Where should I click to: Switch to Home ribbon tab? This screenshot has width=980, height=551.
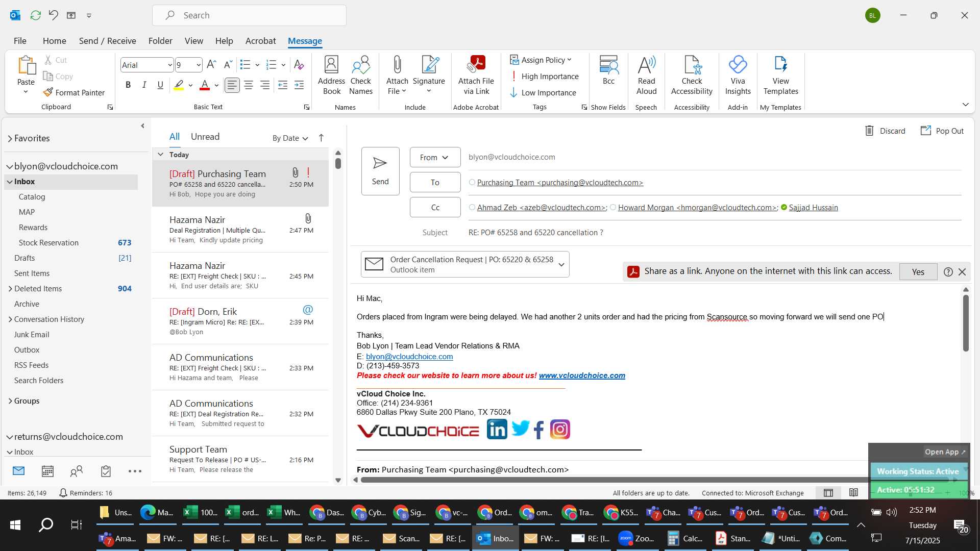click(x=54, y=41)
